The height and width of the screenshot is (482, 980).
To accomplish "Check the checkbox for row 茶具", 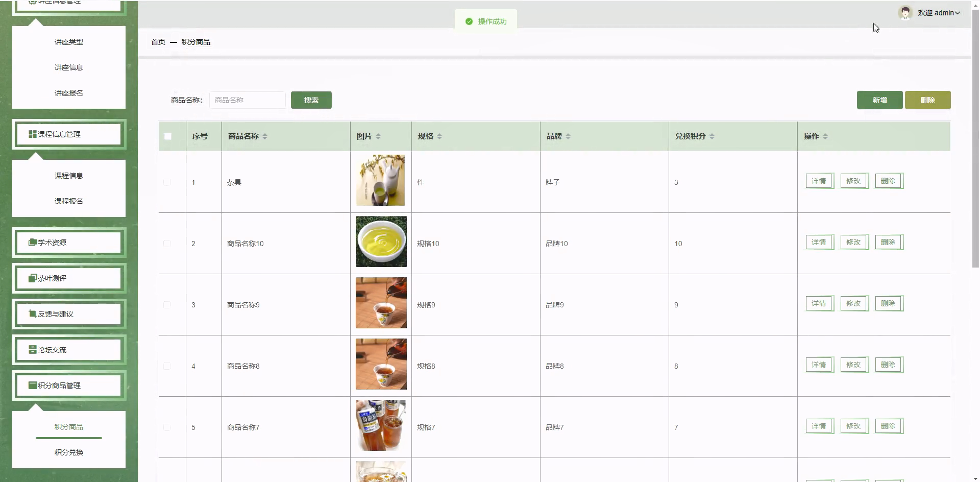I will pos(167,182).
